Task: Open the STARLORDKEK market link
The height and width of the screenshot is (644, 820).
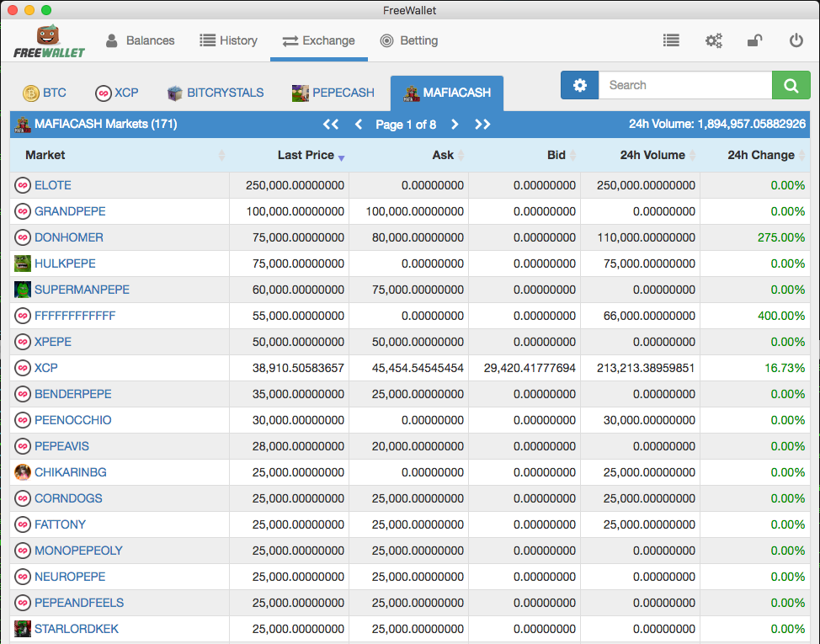Action: [77, 629]
